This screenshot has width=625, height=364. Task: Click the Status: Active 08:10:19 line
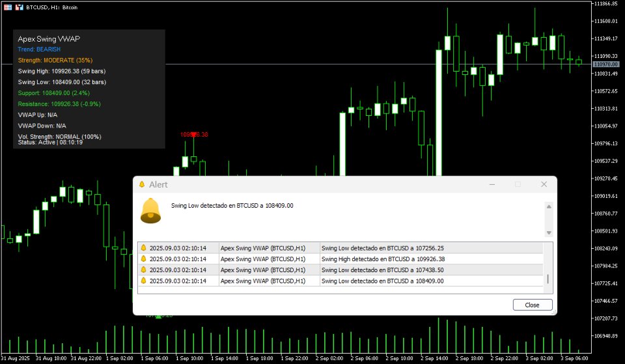(x=50, y=143)
